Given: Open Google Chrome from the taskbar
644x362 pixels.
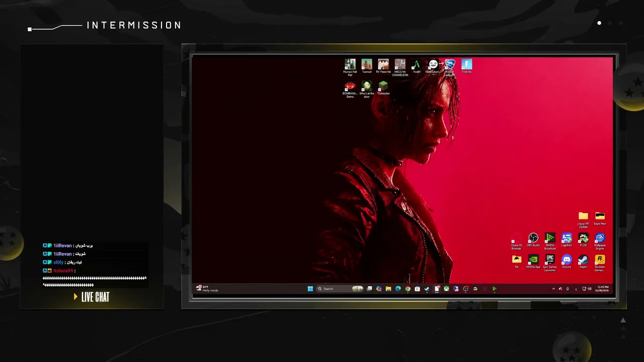Looking at the screenshot, I should [408, 289].
